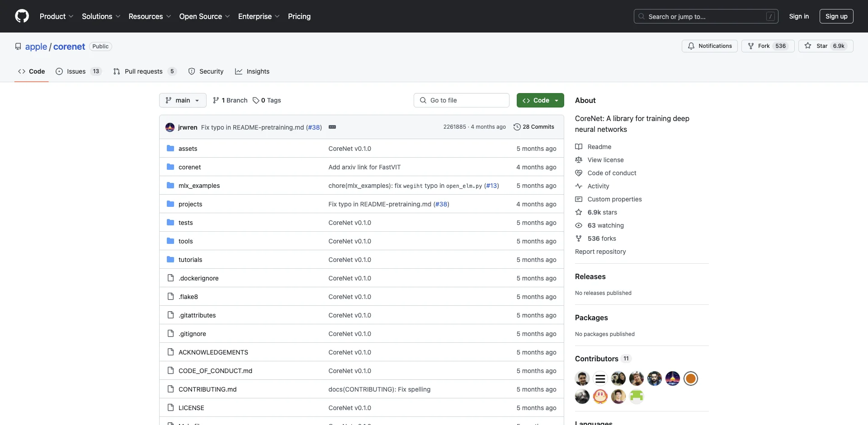This screenshot has height=425, width=868.
Task: View the 0 Tags link
Action: (x=267, y=100)
